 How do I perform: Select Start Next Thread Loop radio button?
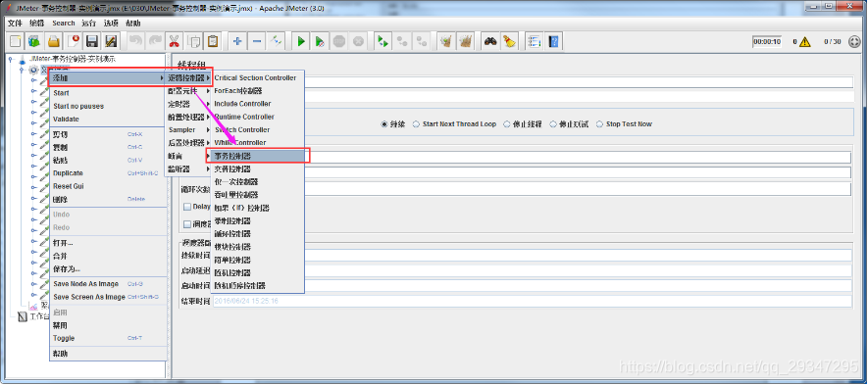tap(416, 124)
